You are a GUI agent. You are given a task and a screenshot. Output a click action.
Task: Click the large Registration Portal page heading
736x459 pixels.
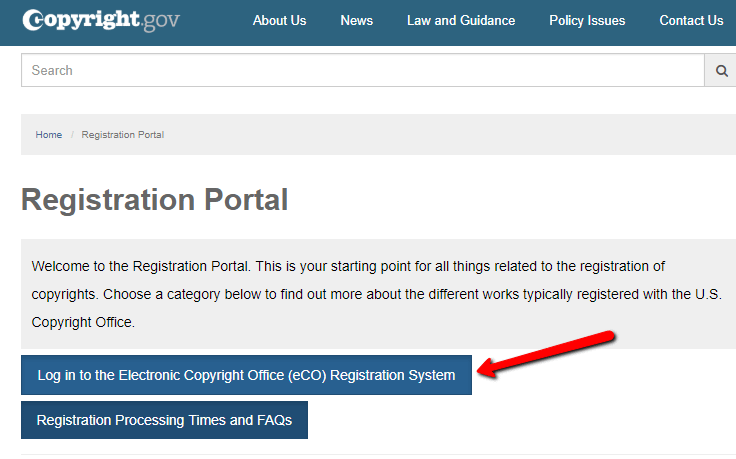tap(154, 200)
